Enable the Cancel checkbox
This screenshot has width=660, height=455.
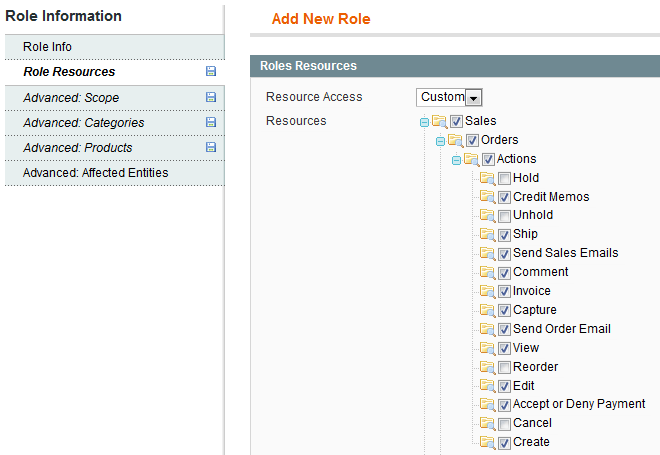coord(504,424)
